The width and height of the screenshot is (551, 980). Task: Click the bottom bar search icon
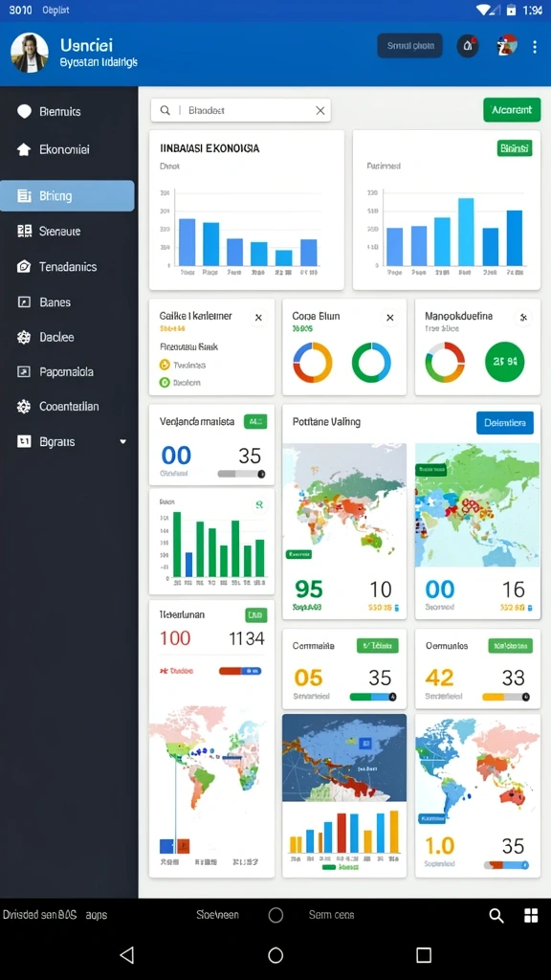(496, 916)
